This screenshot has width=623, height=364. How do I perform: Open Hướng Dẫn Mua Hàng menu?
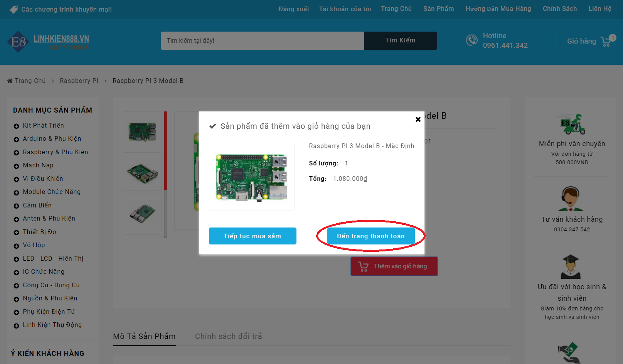tap(498, 9)
